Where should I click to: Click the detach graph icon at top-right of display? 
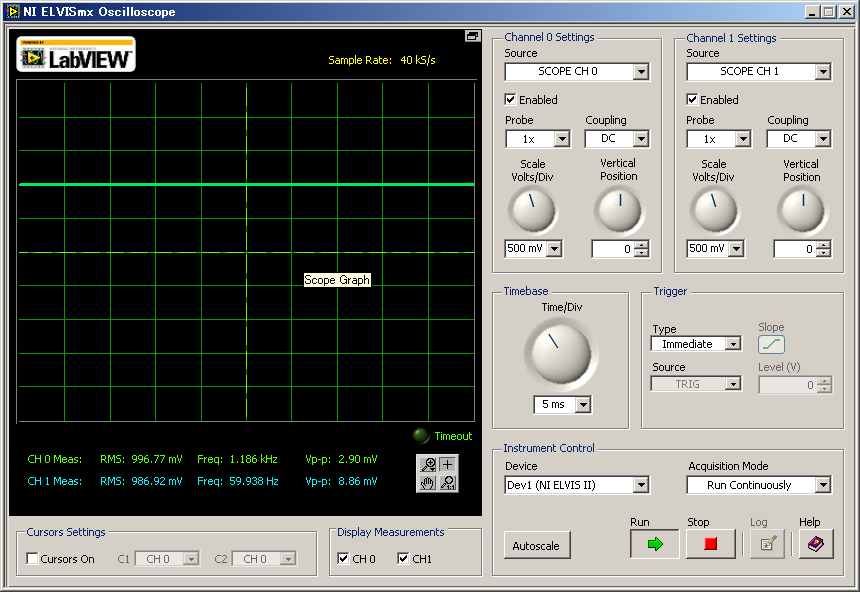(472, 36)
